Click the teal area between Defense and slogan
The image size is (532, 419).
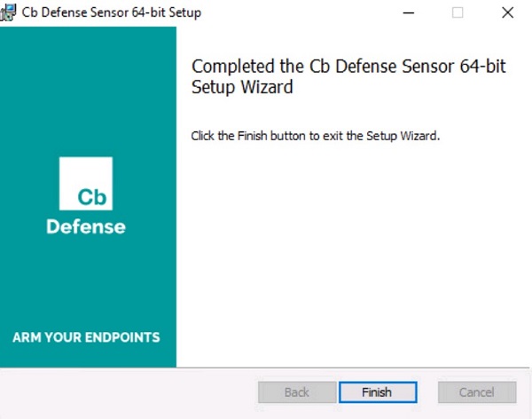pyautogui.click(x=86, y=284)
